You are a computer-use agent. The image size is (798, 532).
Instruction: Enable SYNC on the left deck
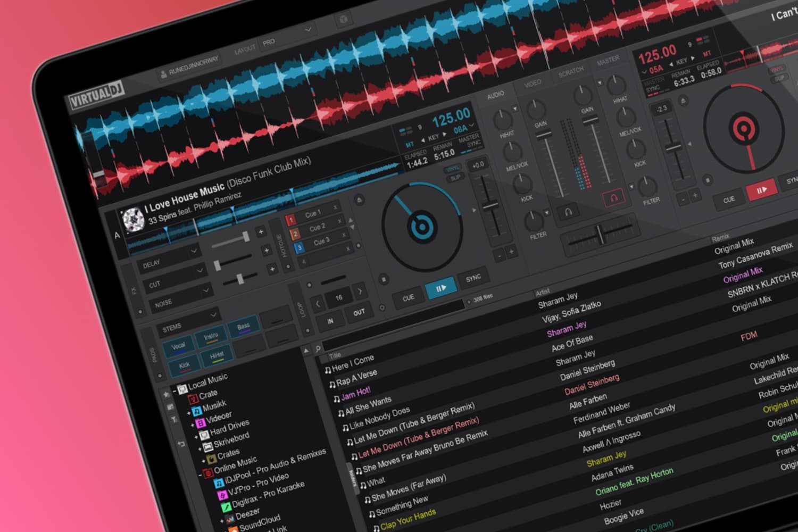[473, 277]
